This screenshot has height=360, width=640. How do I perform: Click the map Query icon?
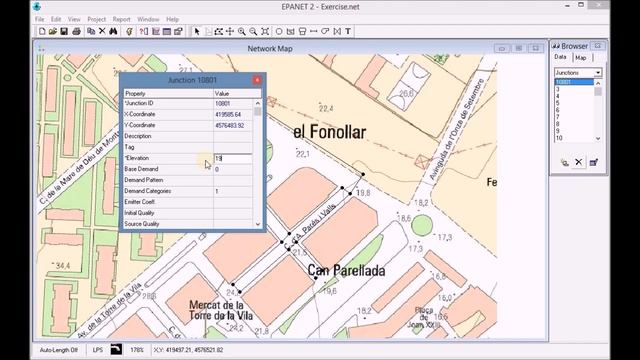point(144,31)
